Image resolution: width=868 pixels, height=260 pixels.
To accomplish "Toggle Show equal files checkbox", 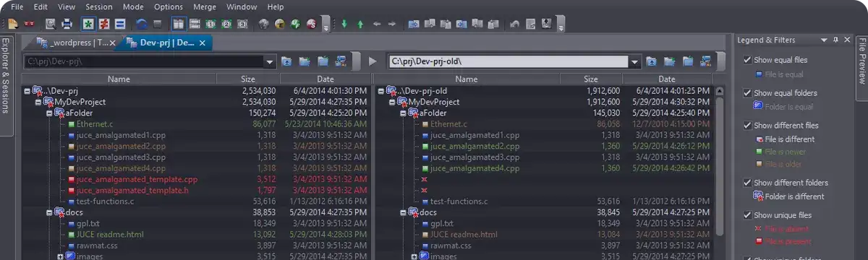I will 747,60.
